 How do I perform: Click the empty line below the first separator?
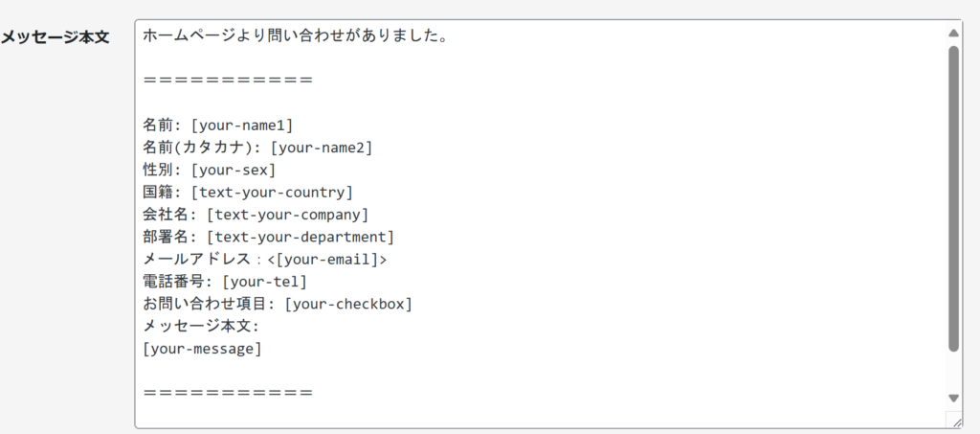[543, 103]
